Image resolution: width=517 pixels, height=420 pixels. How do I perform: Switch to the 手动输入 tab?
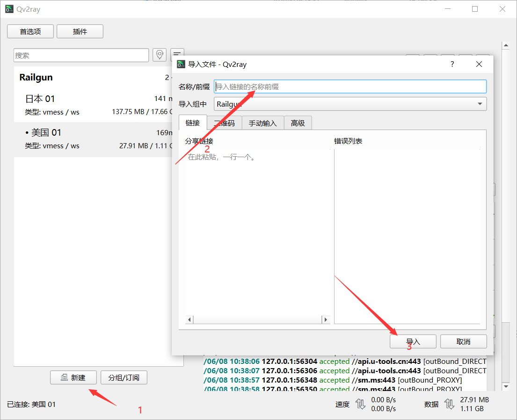coord(263,123)
